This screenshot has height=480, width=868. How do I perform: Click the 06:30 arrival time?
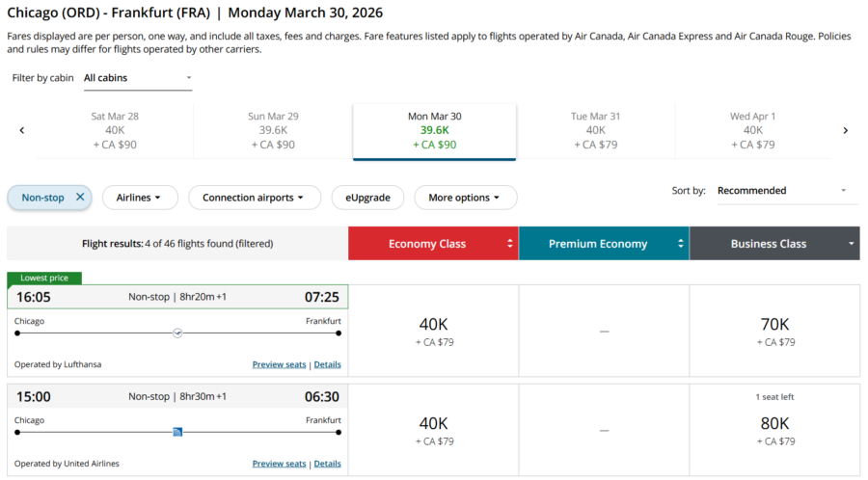click(x=321, y=396)
